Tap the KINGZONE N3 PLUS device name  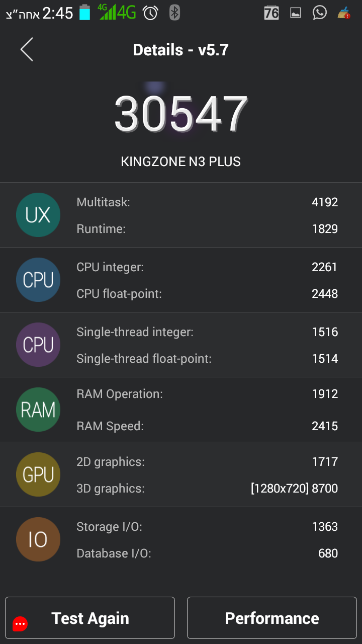(x=181, y=162)
